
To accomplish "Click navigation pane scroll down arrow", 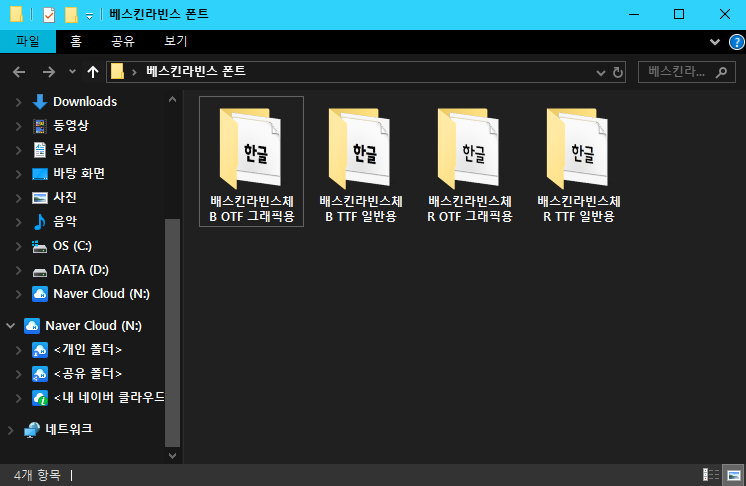I will [x=172, y=456].
